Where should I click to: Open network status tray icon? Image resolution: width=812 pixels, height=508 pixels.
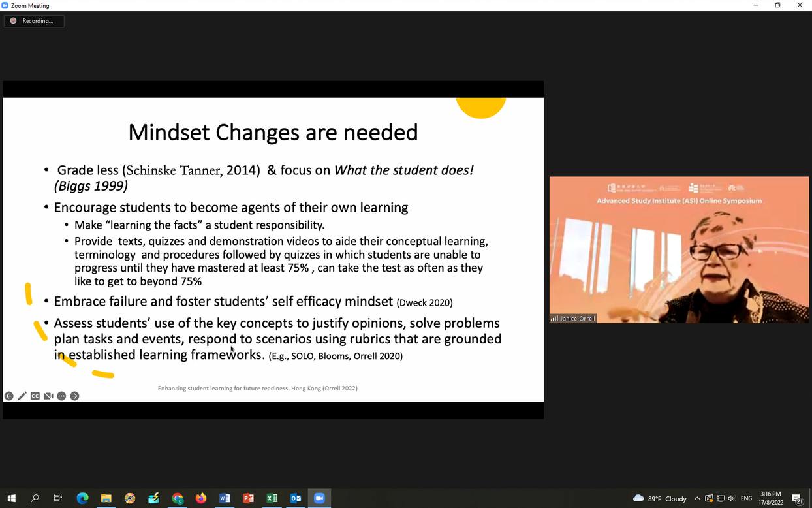pyautogui.click(x=721, y=498)
